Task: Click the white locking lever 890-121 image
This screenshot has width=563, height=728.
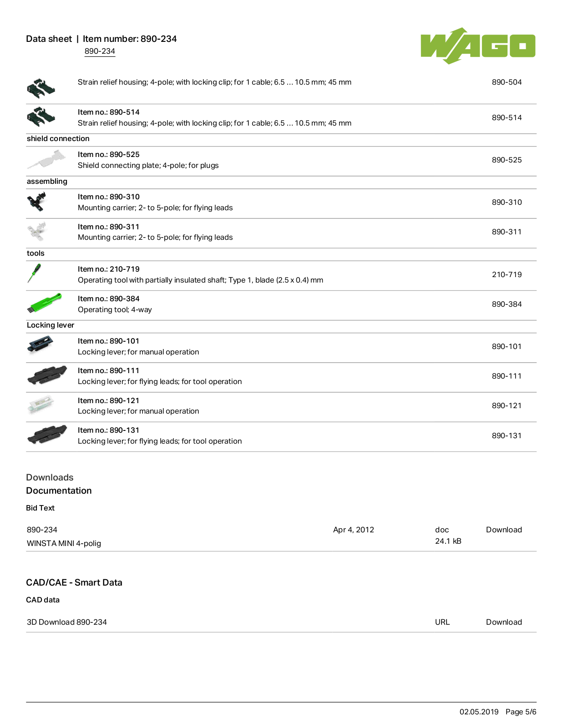Action: 41,404
